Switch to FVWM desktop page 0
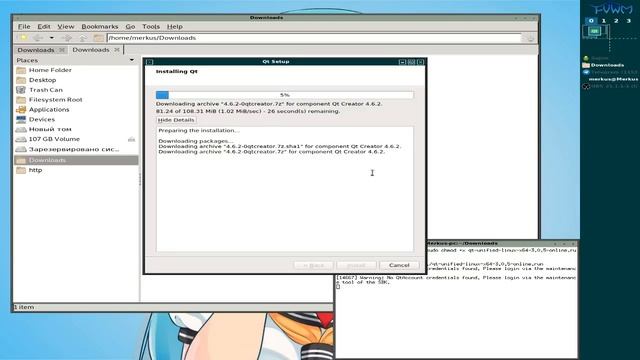This screenshot has width=640, height=360. (591, 21)
